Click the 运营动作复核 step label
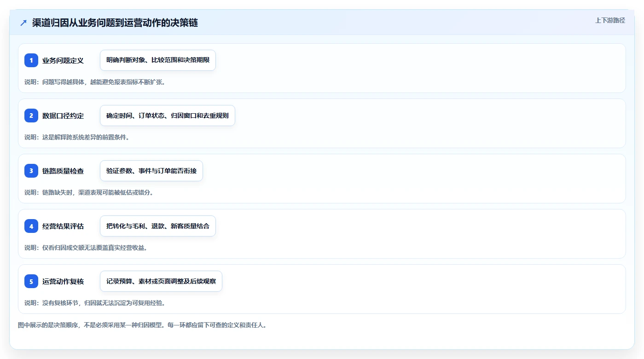Viewport: 644px width, 359px height. (x=63, y=281)
